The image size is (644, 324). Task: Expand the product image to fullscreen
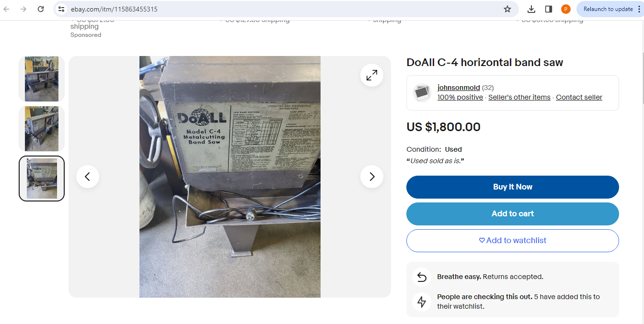[x=372, y=75]
